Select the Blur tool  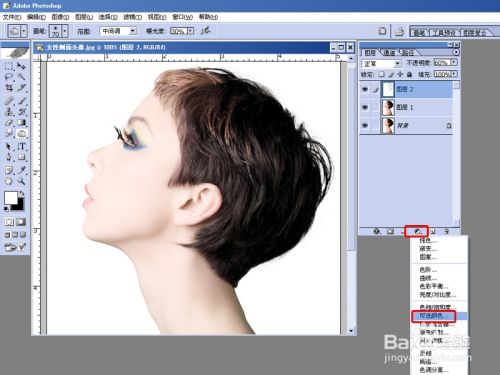[9, 134]
